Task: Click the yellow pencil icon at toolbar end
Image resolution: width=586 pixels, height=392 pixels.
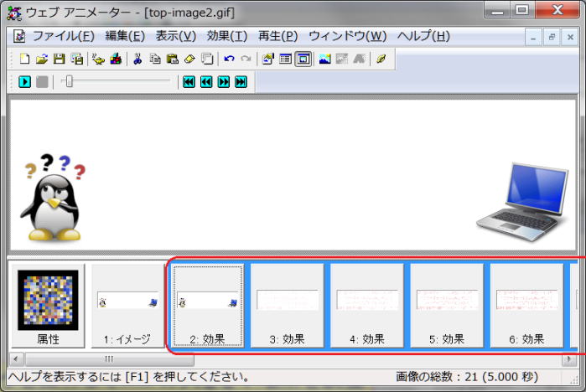Action: 381,59
